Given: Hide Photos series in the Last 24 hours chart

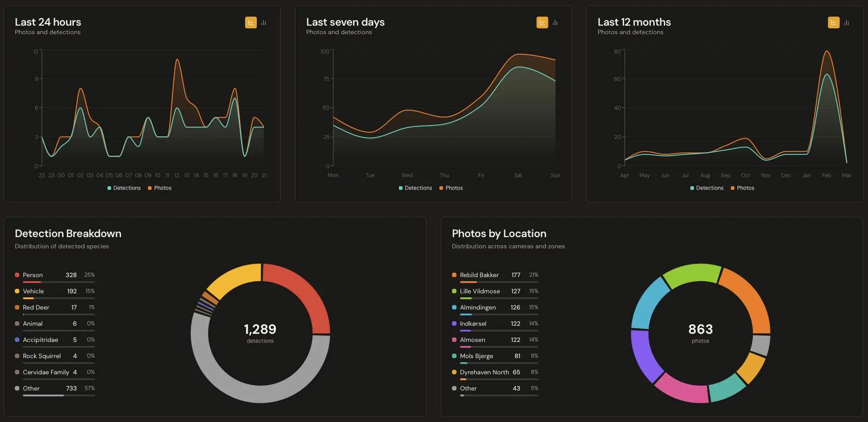Looking at the screenshot, I should (x=160, y=188).
